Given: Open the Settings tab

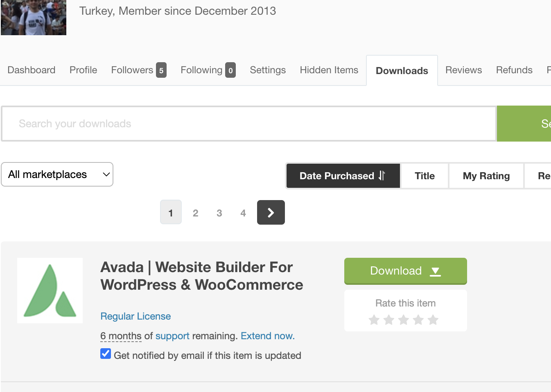Looking at the screenshot, I should click(268, 70).
